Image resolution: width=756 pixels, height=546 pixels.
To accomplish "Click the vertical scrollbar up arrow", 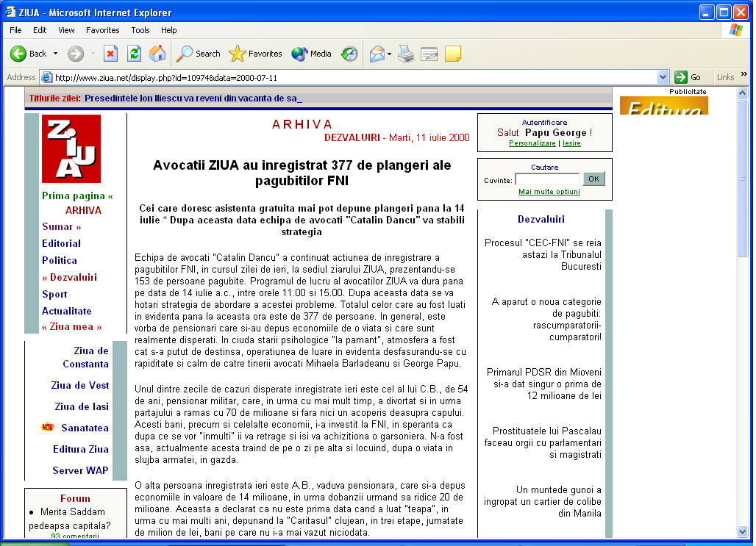I will pos(743,93).
